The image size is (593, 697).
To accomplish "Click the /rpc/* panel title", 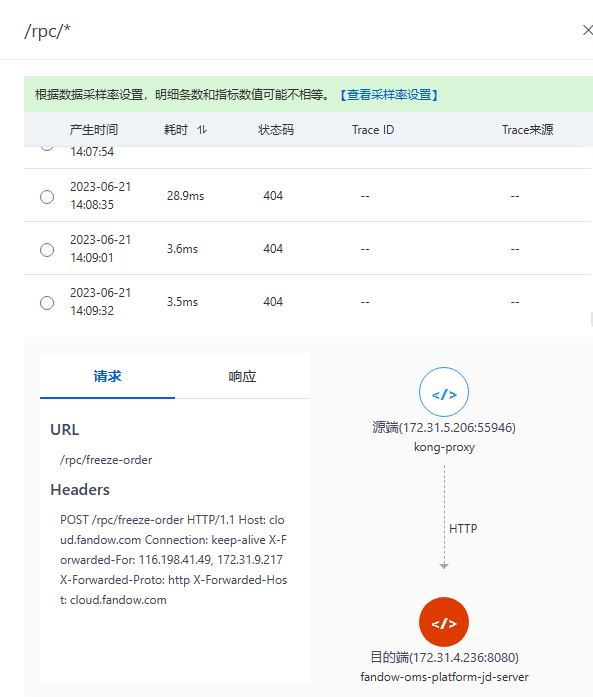I will tap(47, 31).
